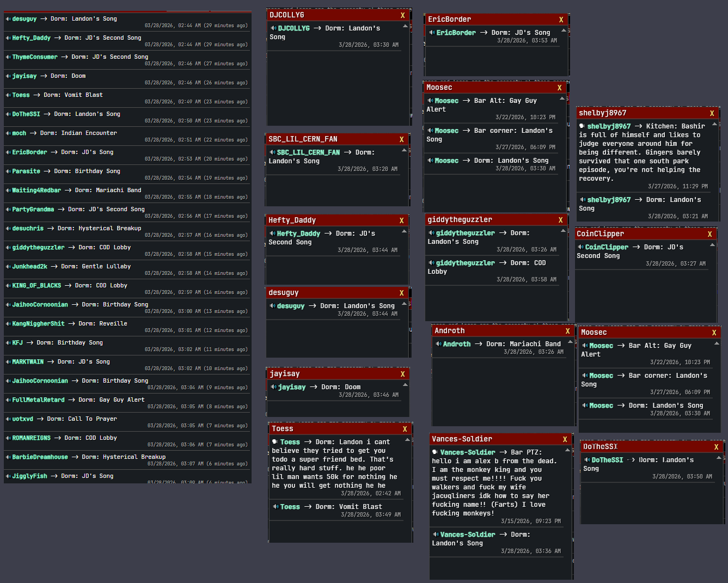Screen dimensions: 728x583
Task: Click the speaker icon in the Androth panel
Action: pyautogui.click(x=438, y=344)
